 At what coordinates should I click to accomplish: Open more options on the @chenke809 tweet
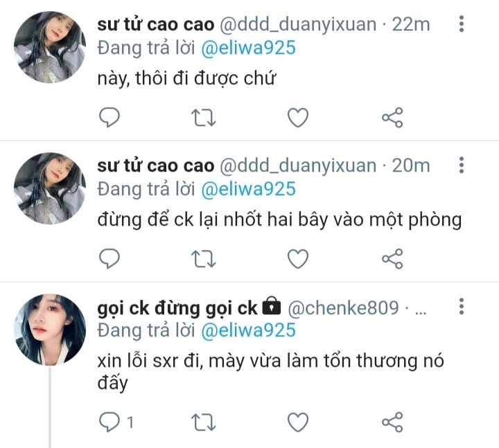(x=462, y=307)
